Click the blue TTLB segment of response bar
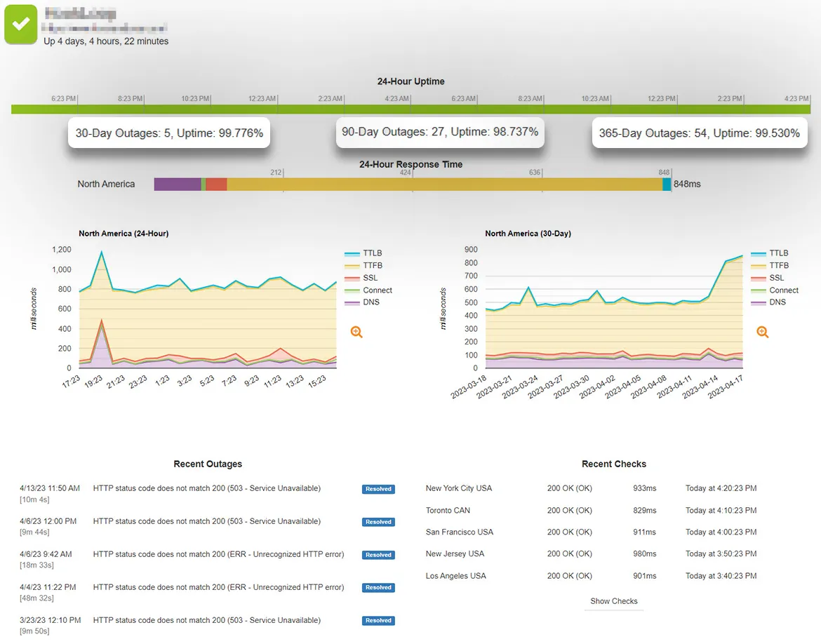This screenshot has width=821, height=644. pyautogui.click(x=667, y=185)
